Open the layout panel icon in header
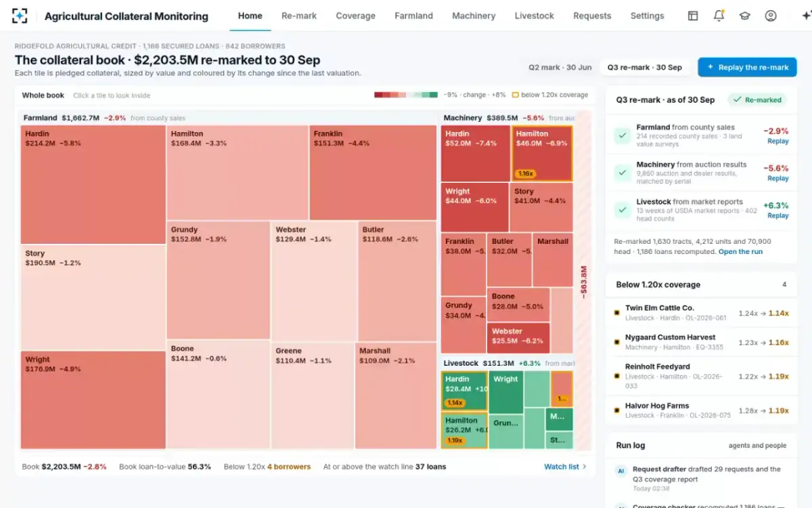812x508 pixels. coord(693,16)
